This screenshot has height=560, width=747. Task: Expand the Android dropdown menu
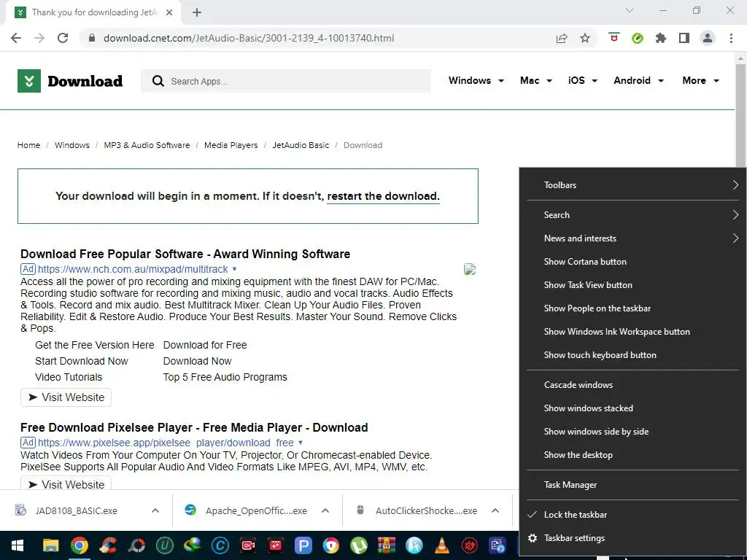click(638, 80)
